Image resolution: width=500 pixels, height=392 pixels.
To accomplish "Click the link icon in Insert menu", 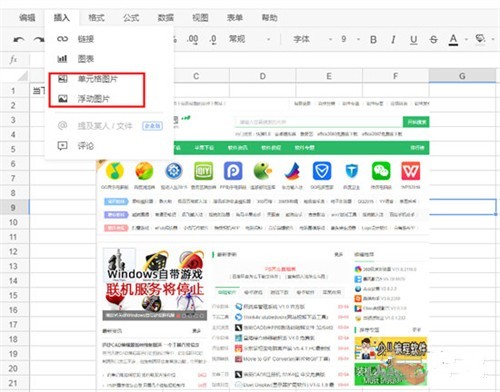I will coord(62,39).
